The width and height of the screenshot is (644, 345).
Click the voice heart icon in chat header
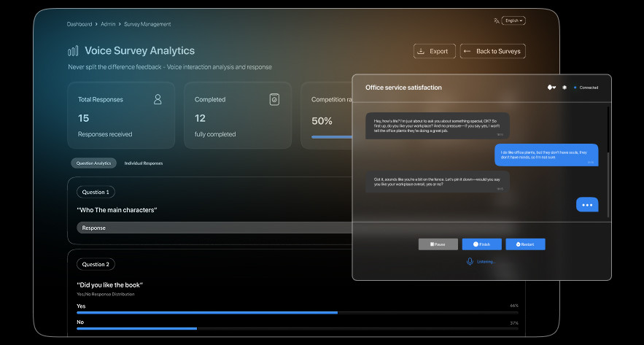551,88
